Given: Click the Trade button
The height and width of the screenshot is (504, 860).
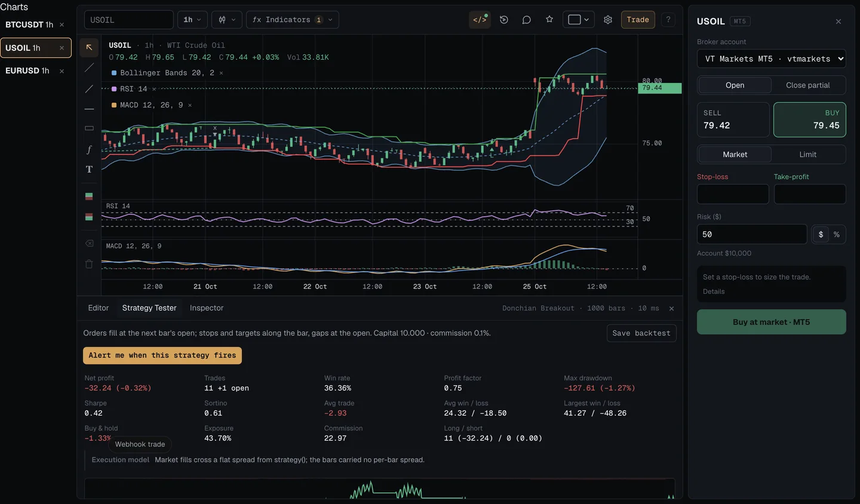Looking at the screenshot, I should click(x=638, y=20).
